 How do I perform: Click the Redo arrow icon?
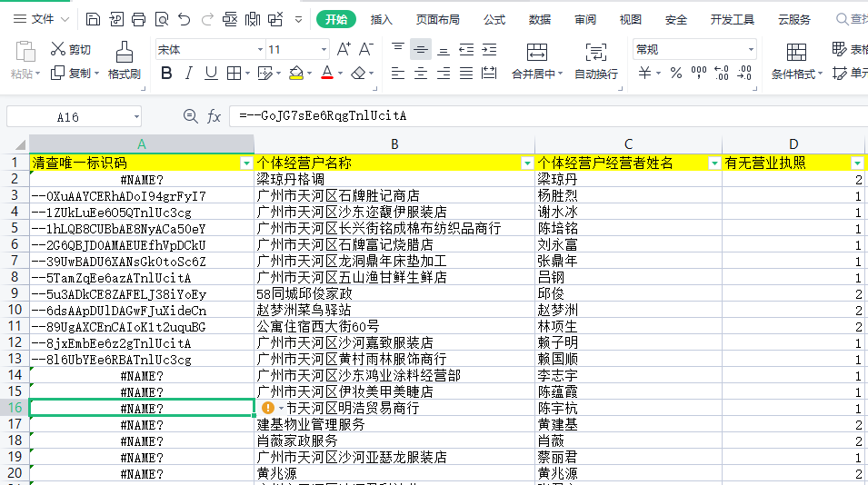[207, 20]
